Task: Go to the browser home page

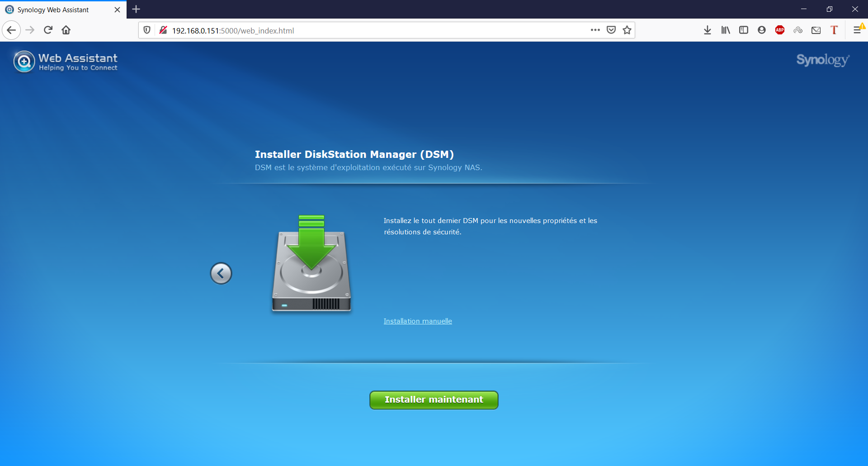Action: 66,30
